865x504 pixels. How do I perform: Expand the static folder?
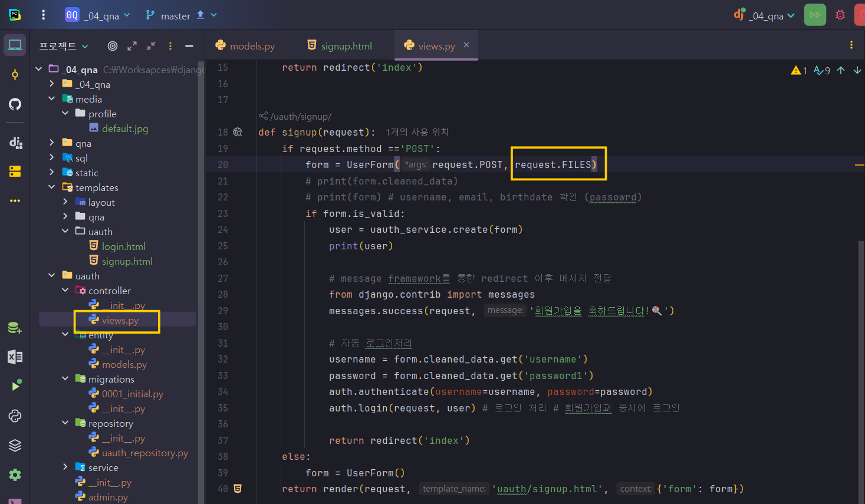pos(52,172)
